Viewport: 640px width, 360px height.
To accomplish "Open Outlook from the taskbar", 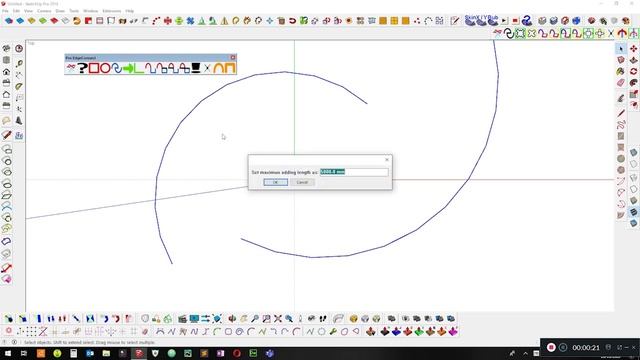I will (x=90, y=353).
